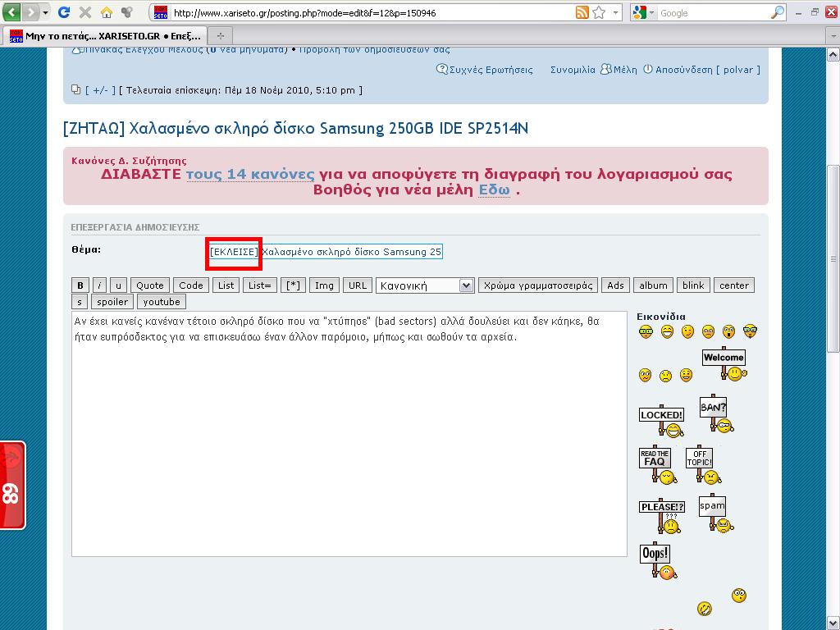Open the dropdown arrow beside the bookmark star
Image resolution: width=840 pixels, height=630 pixels.
[x=615, y=12]
